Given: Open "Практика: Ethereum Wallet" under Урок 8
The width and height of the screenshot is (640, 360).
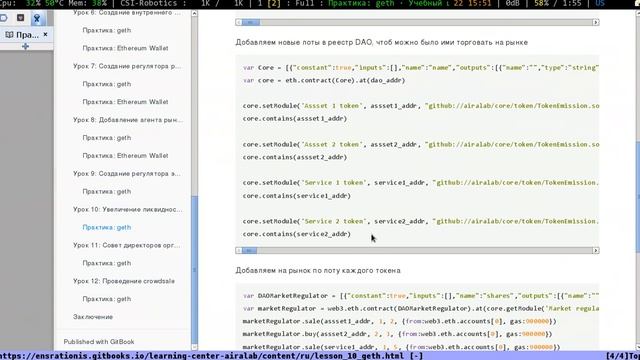Looking at the screenshot, I should [x=125, y=156].
